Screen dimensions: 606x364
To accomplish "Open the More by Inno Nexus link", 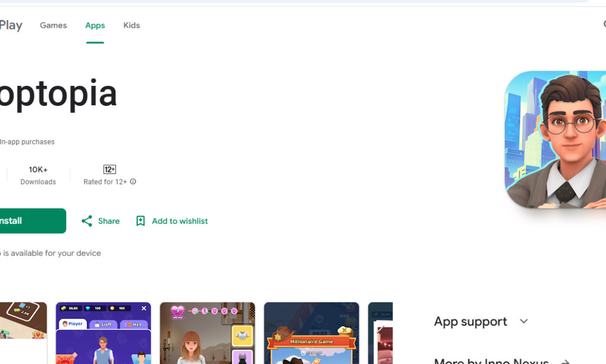I will (x=491, y=360).
